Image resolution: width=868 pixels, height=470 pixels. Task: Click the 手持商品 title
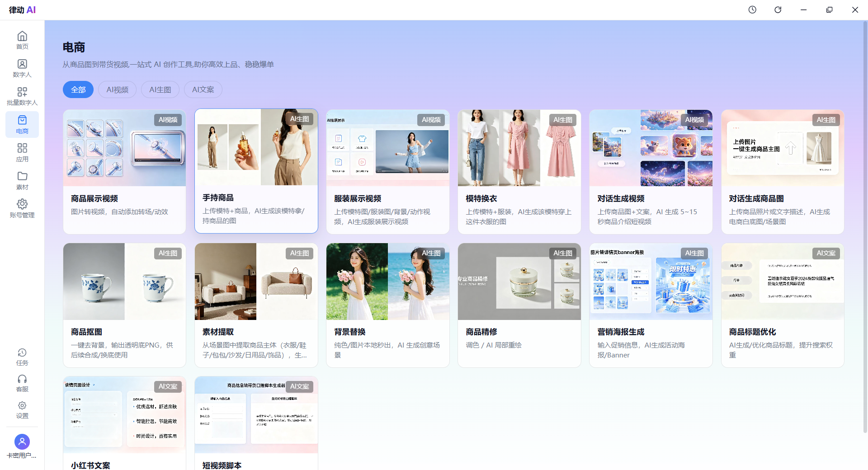218,197
